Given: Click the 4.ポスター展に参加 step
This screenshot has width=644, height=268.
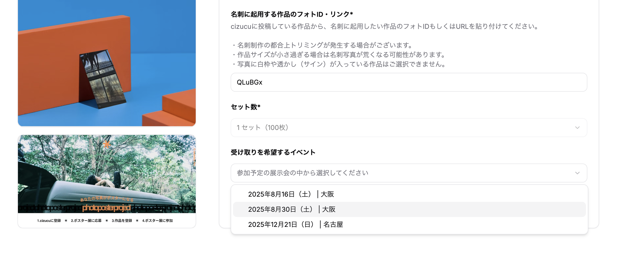Looking at the screenshot, I should click(x=157, y=220).
